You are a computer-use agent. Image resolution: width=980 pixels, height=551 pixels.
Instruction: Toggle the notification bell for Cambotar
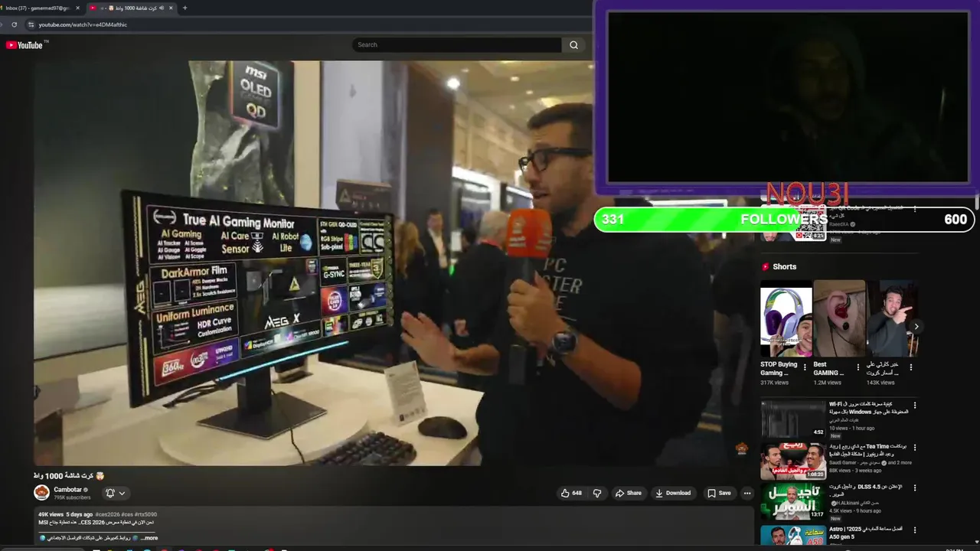point(110,493)
